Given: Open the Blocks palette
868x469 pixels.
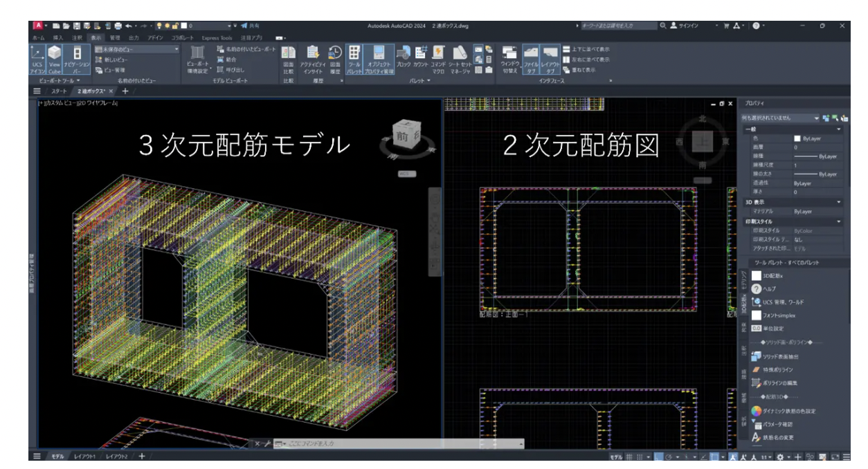Looking at the screenshot, I should coord(404,58).
